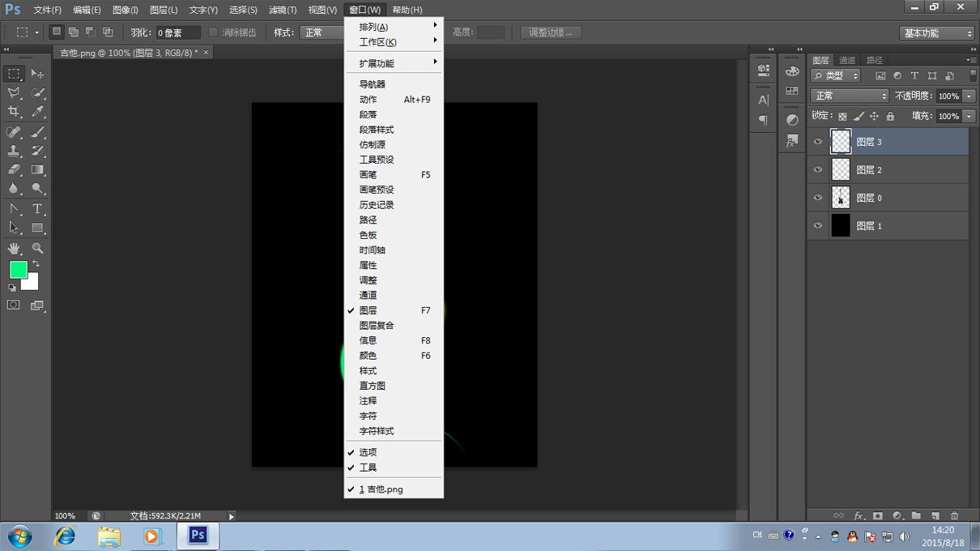Choose 导航器 from the Window menu
This screenshot has width=980, height=551.
pyautogui.click(x=394, y=84)
